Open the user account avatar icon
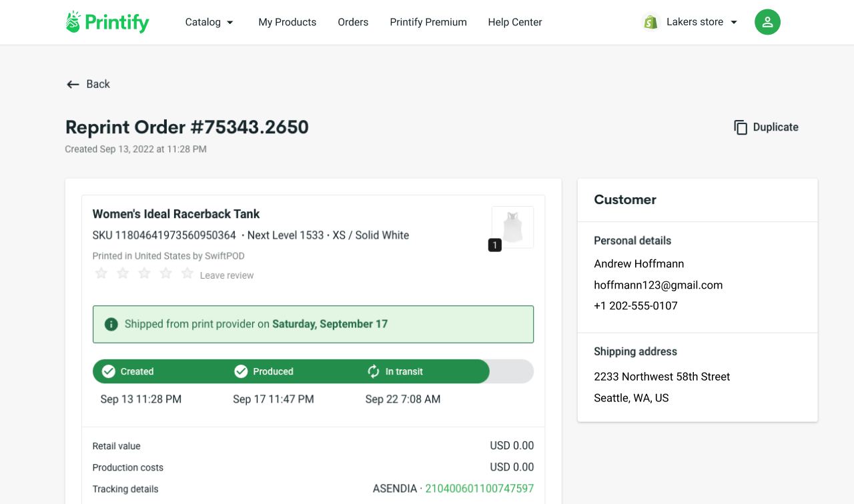This screenshot has width=854, height=504. (x=767, y=22)
